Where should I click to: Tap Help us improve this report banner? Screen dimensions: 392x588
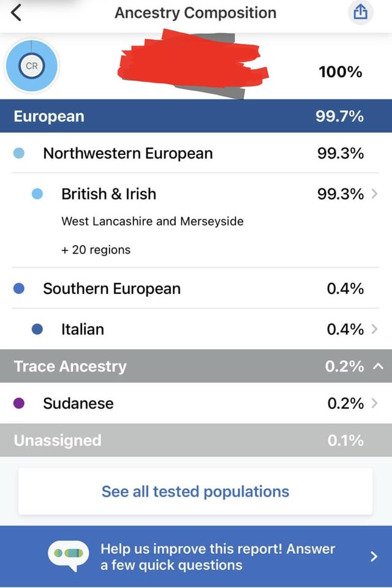[217, 556]
